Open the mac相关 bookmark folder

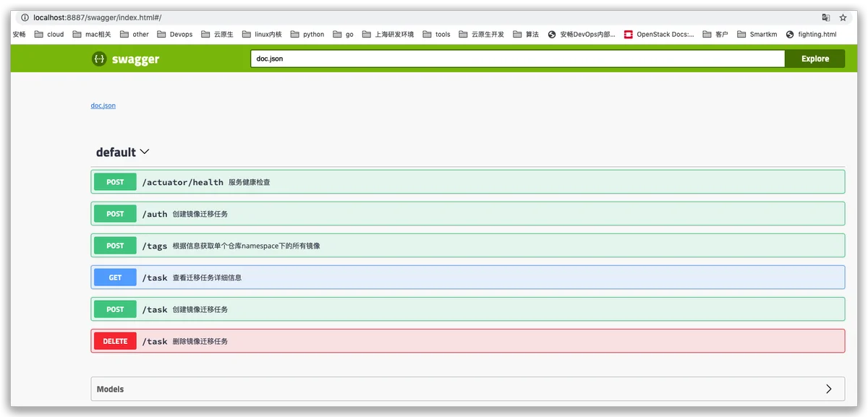coord(91,34)
